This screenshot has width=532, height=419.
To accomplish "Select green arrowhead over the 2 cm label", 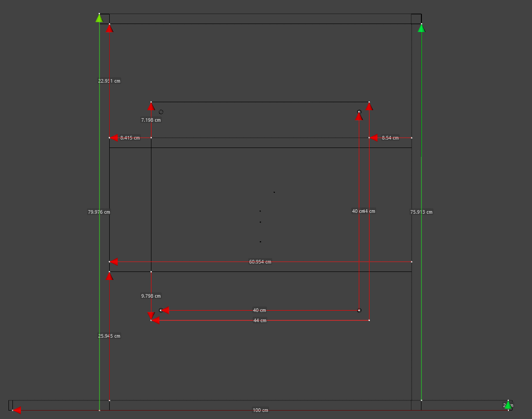I will tap(508, 404).
